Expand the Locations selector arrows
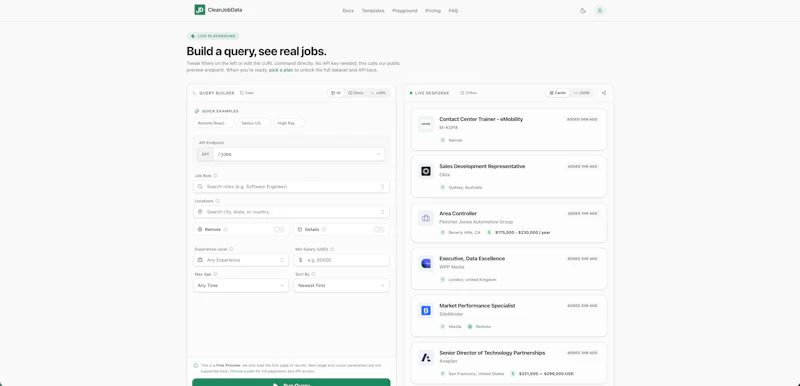 [x=383, y=212]
